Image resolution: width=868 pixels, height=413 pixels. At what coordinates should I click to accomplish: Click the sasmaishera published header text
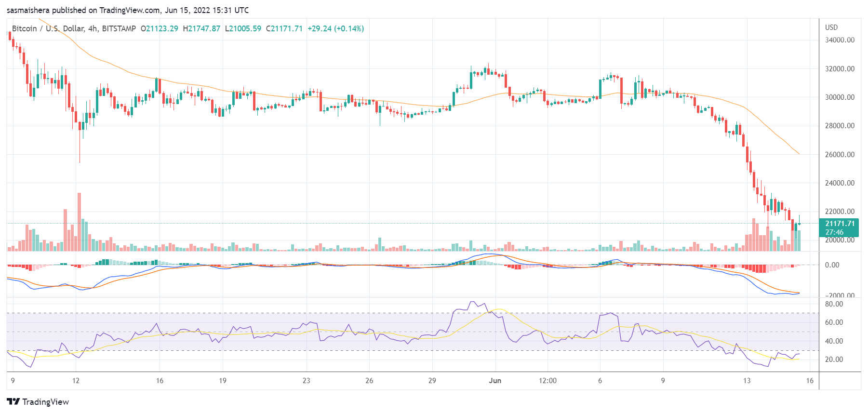(x=127, y=10)
